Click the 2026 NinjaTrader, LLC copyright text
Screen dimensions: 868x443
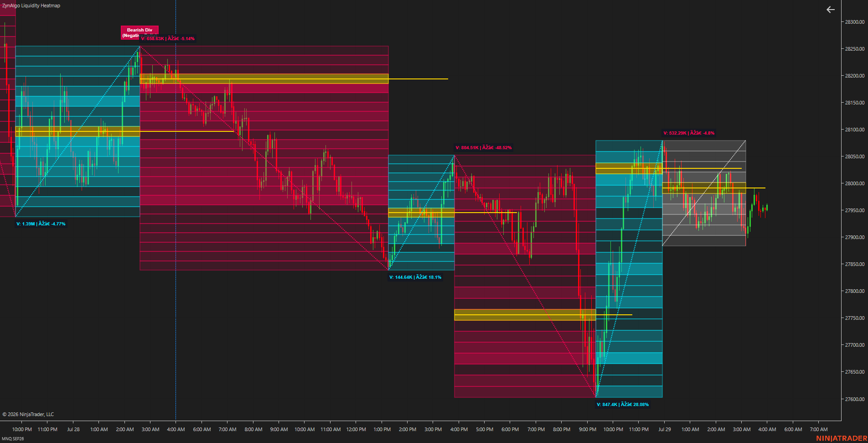click(28, 415)
